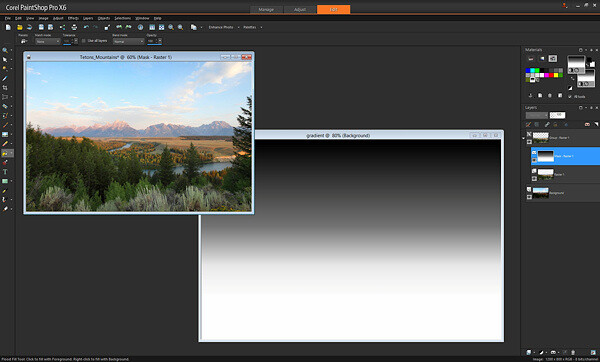Open the Match mode dropdown
Viewport: 600px width, 362px height.
47,41
